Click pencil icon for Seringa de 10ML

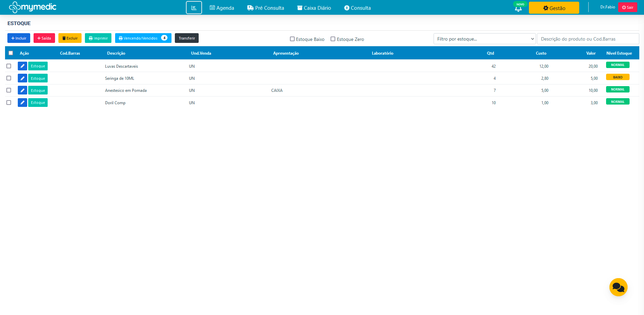tap(22, 78)
